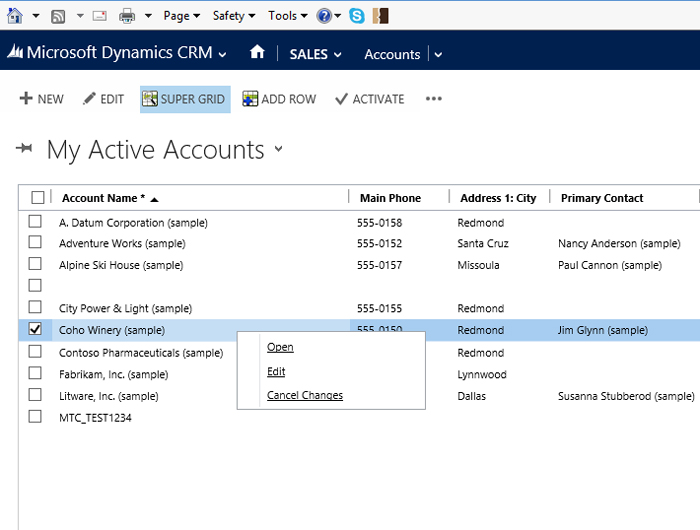700x530 pixels.
Task: Select Cancel Changes in context menu
Action: [305, 395]
